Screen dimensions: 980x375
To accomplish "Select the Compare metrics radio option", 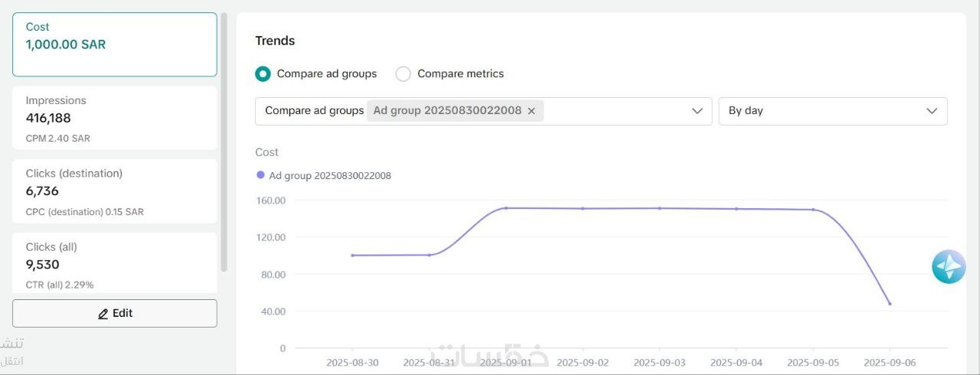I will point(403,74).
